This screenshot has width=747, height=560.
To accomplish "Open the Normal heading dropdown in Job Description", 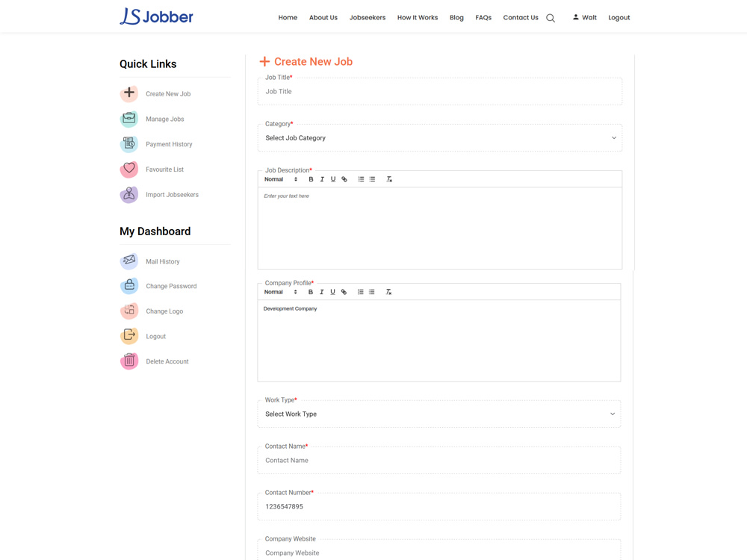I will (281, 179).
